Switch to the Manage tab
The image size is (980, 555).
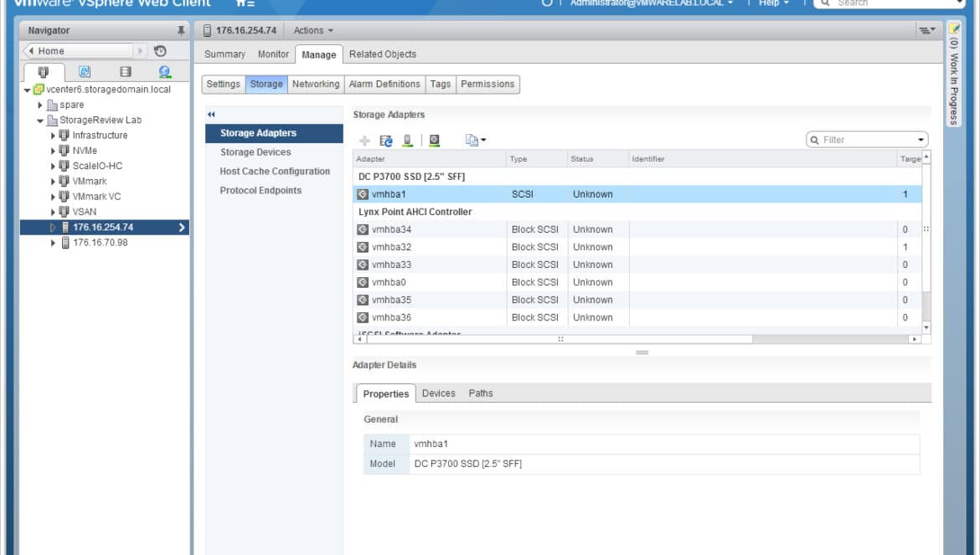click(319, 54)
